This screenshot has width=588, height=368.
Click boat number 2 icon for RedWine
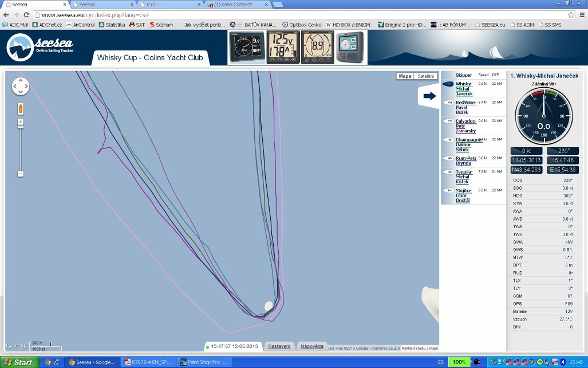pos(448,103)
